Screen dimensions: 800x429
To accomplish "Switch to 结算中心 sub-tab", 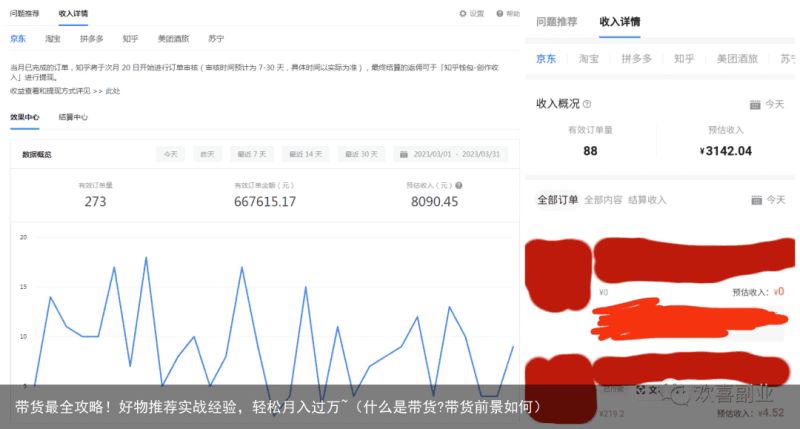I will point(73,117).
